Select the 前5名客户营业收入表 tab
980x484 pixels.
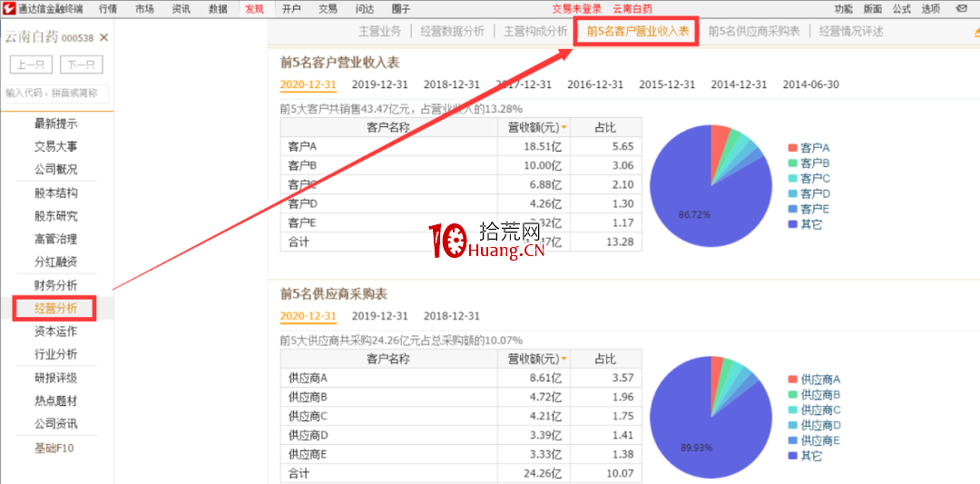point(638,31)
